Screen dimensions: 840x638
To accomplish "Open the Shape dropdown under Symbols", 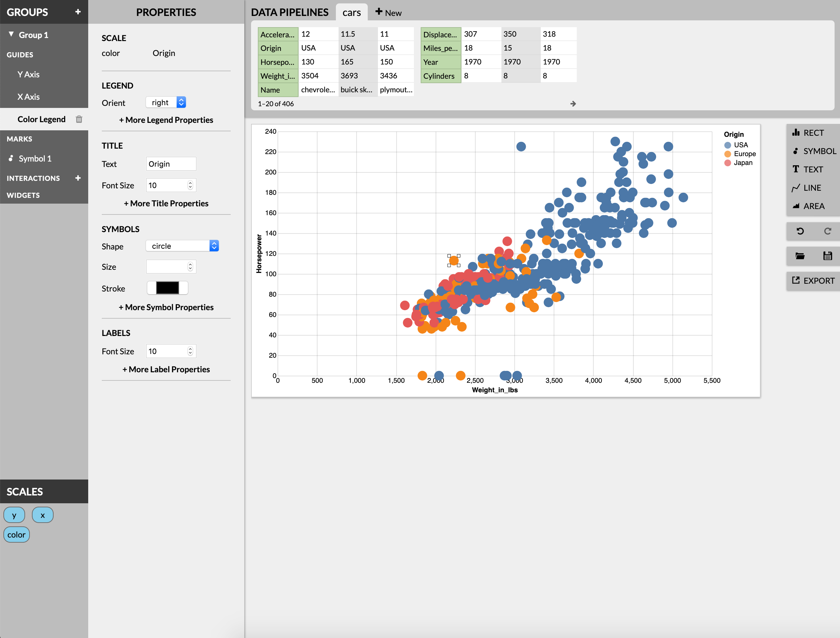I will [x=182, y=246].
